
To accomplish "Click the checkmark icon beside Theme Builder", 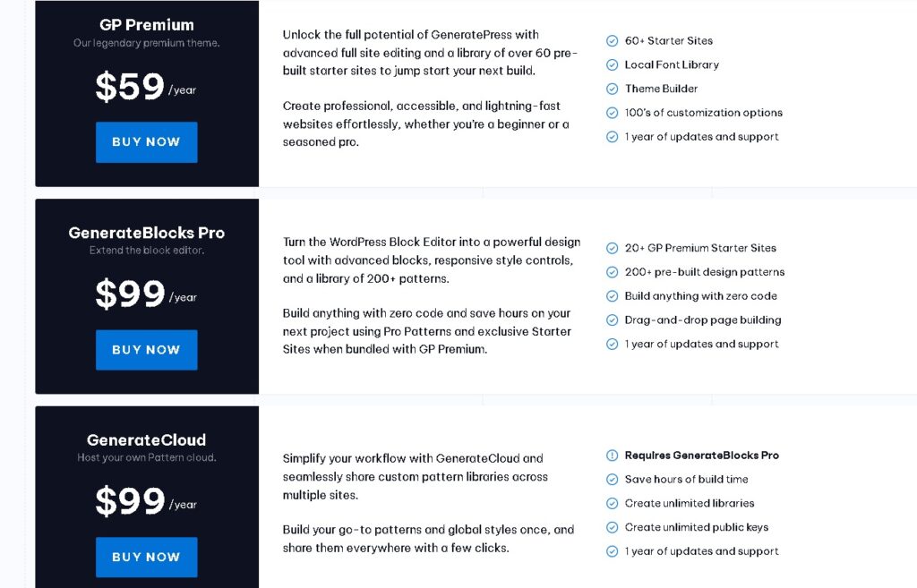I will coord(613,89).
